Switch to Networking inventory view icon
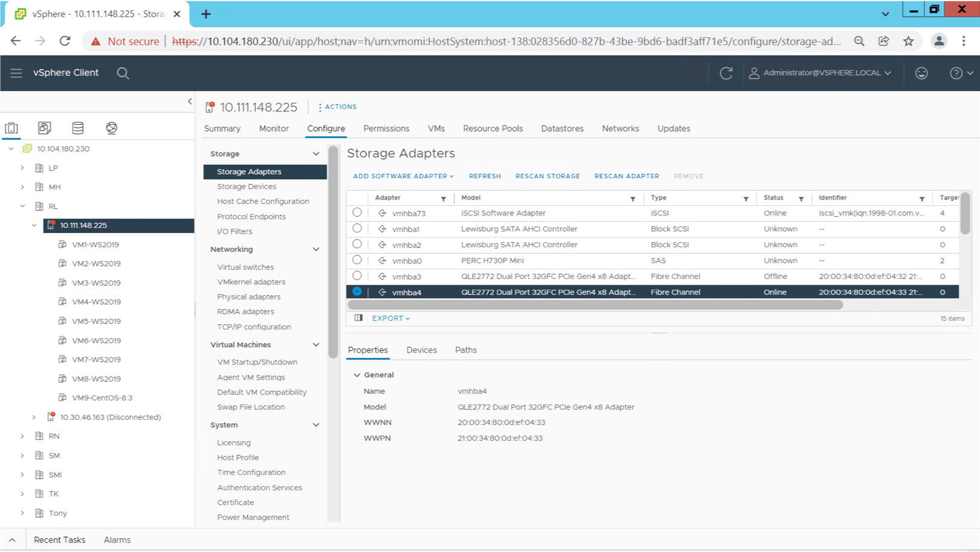980x552 pixels. [x=112, y=128]
